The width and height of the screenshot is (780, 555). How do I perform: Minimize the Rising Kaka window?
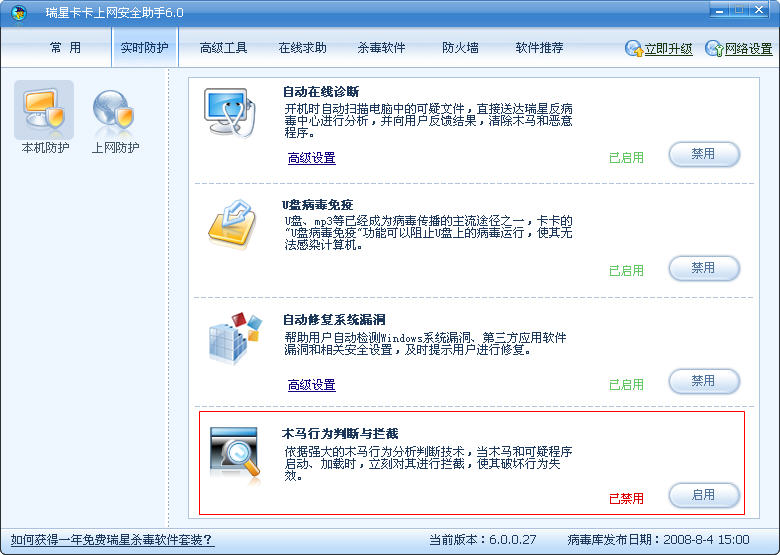pyautogui.click(x=719, y=10)
